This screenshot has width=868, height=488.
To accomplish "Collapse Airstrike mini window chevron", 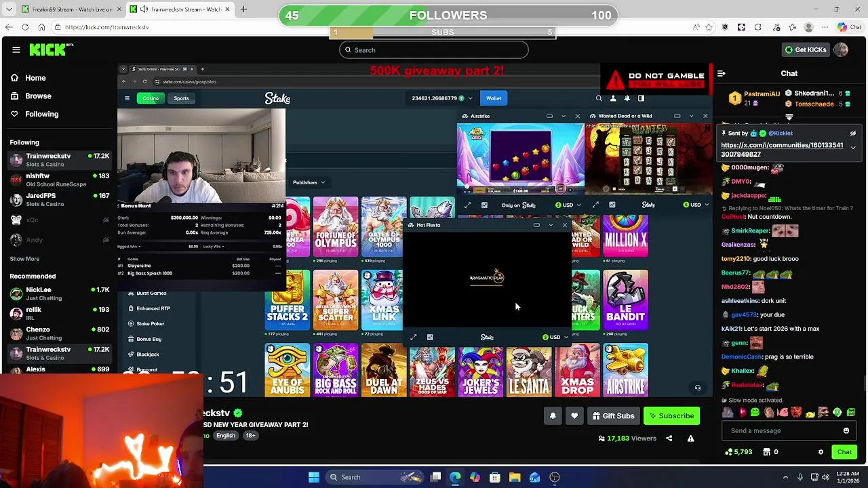I will click(x=563, y=116).
